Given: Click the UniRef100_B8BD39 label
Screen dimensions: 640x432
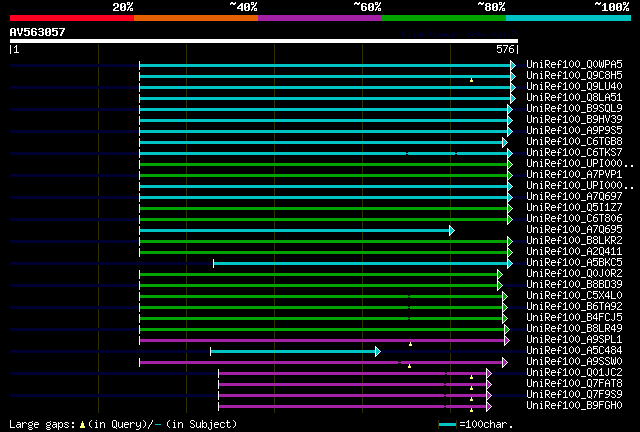Looking at the screenshot, I should pyautogui.click(x=574, y=285).
